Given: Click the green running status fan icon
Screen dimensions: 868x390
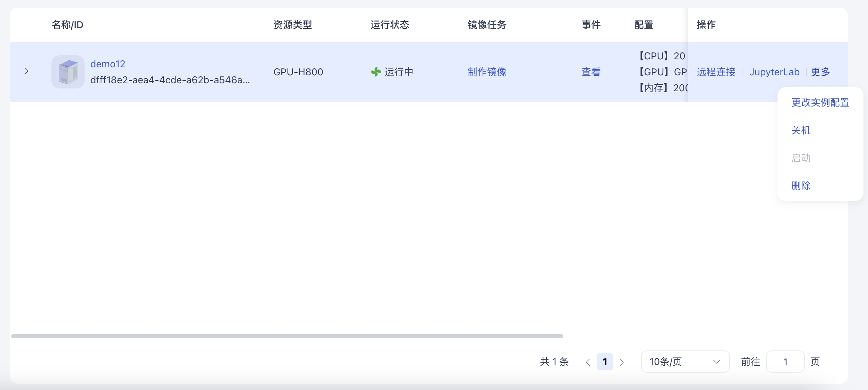Looking at the screenshot, I should (376, 72).
